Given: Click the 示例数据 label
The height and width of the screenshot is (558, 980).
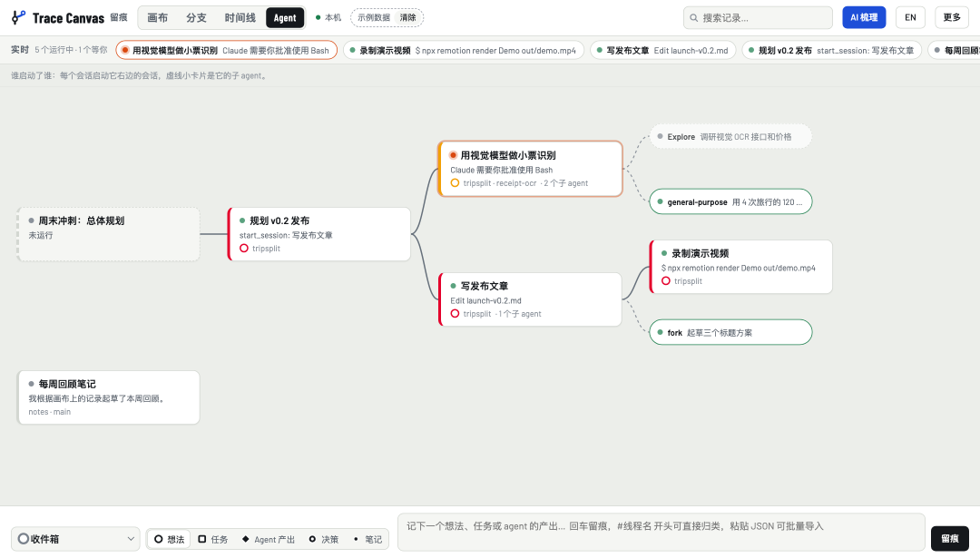Looking at the screenshot, I should click(374, 17).
